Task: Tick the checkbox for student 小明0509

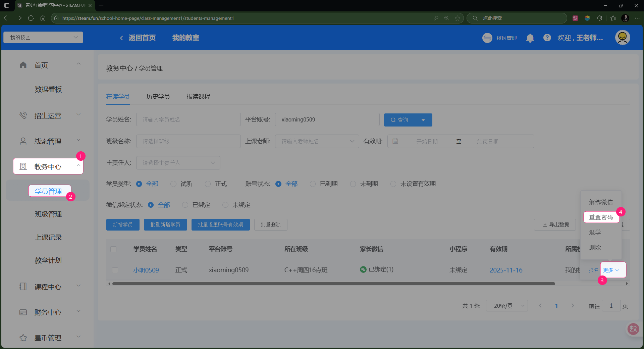Action: tap(115, 270)
